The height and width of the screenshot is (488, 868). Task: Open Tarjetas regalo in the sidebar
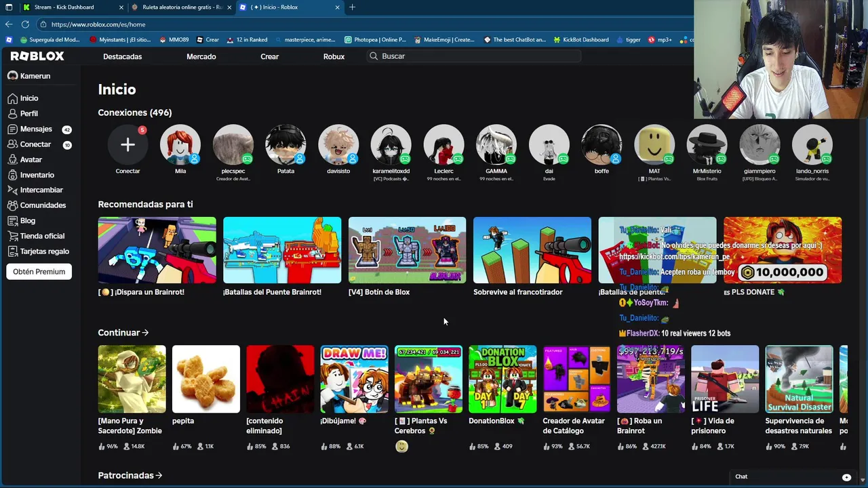click(x=38, y=251)
